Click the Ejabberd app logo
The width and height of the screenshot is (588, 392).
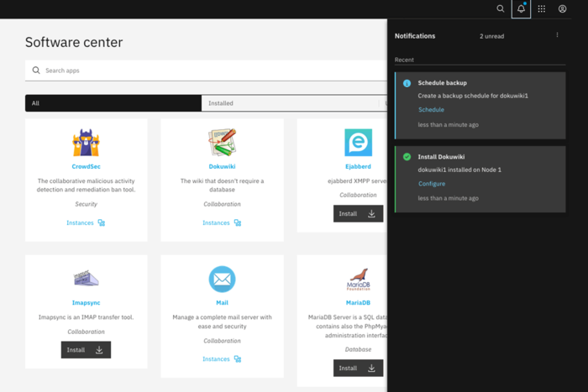[358, 143]
